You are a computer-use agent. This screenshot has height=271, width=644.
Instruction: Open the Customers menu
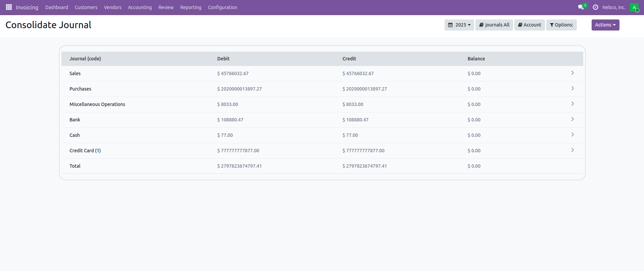point(86,7)
